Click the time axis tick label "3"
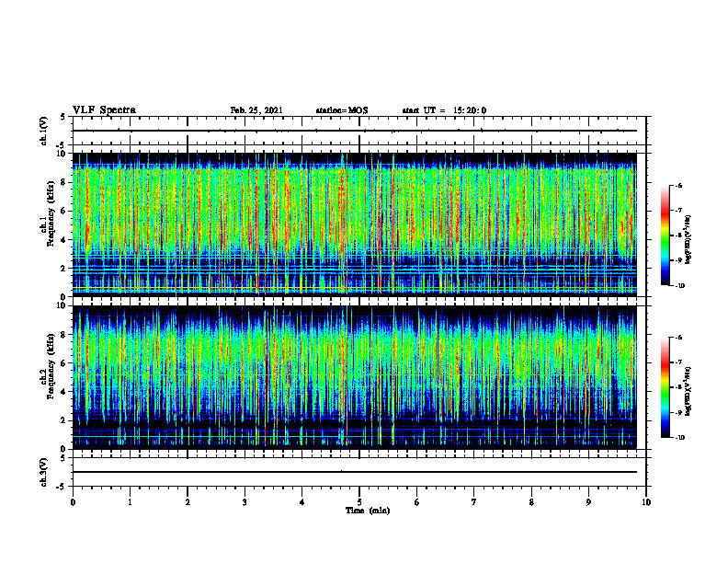This screenshot has height=563, width=728. pyautogui.click(x=245, y=502)
